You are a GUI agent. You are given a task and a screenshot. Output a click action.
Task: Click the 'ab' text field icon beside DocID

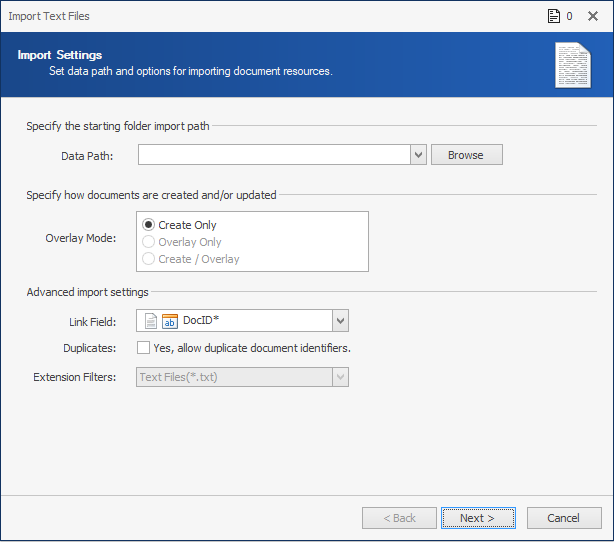pos(170,321)
